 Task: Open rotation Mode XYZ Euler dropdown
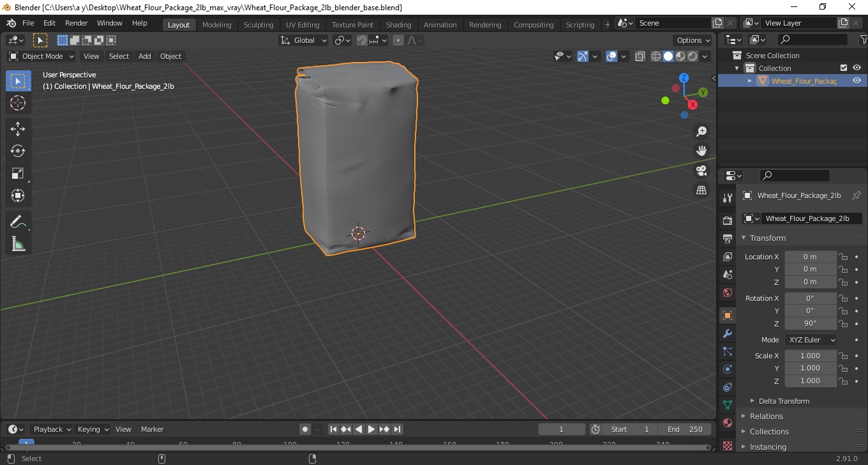(811, 340)
